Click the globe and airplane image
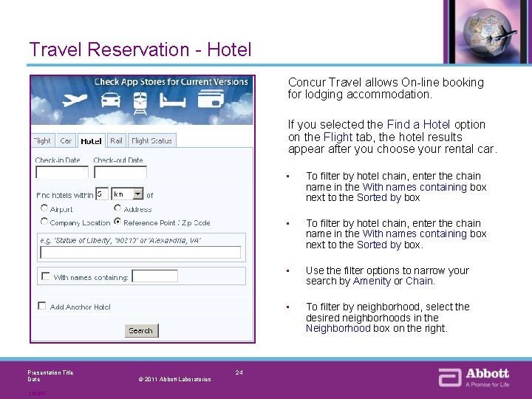 (488, 32)
